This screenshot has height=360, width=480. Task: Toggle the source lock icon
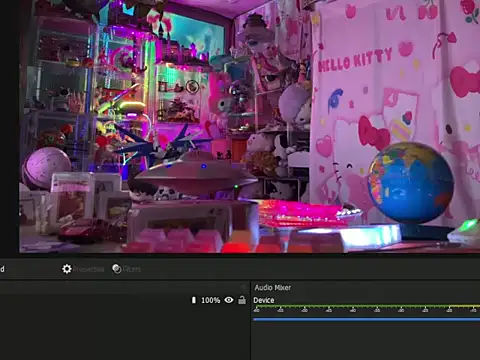242,300
